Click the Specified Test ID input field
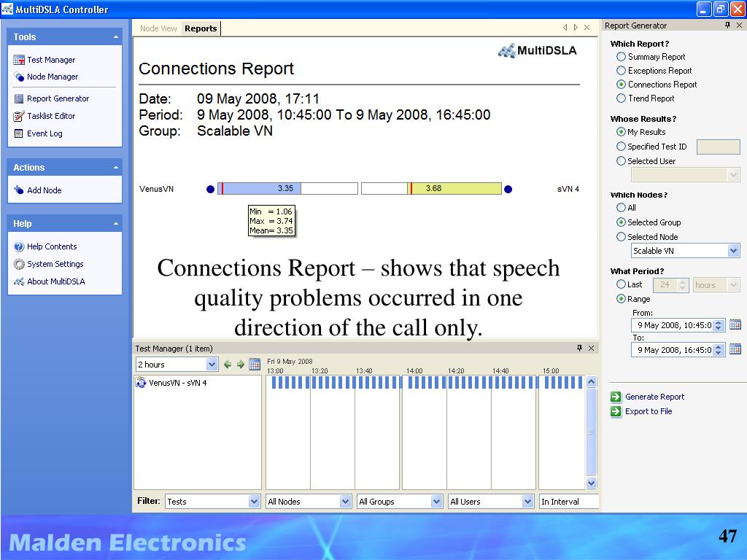Image resolution: width=747 pixels, height=560 pixels. click(718, 147)
